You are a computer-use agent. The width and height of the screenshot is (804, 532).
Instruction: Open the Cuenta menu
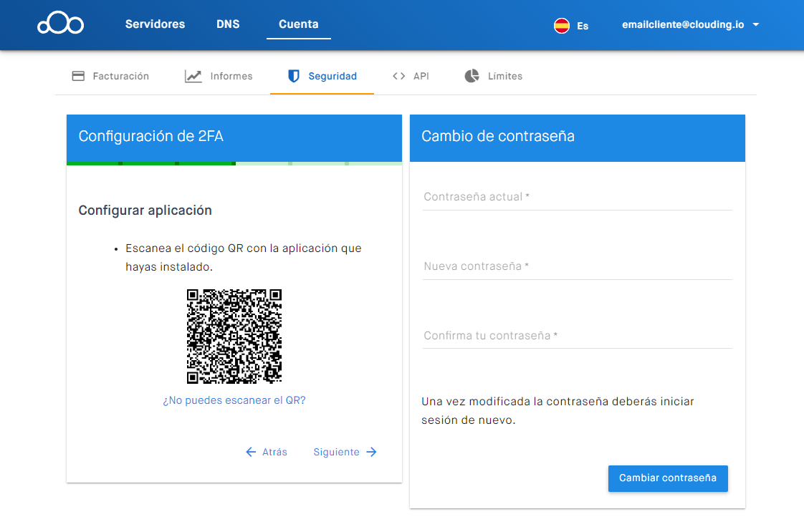[x=298, y=24]
